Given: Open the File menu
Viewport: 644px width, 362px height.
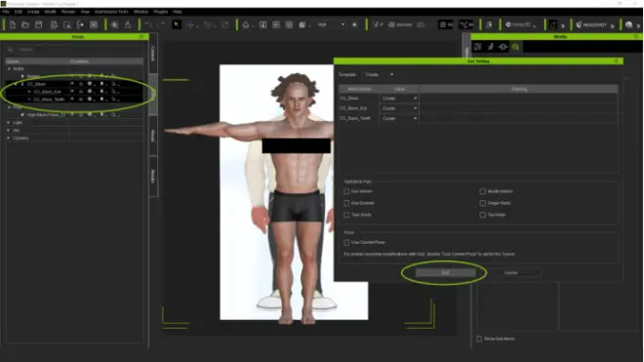Looking at the screenshot, I should (x=6, y=12).
